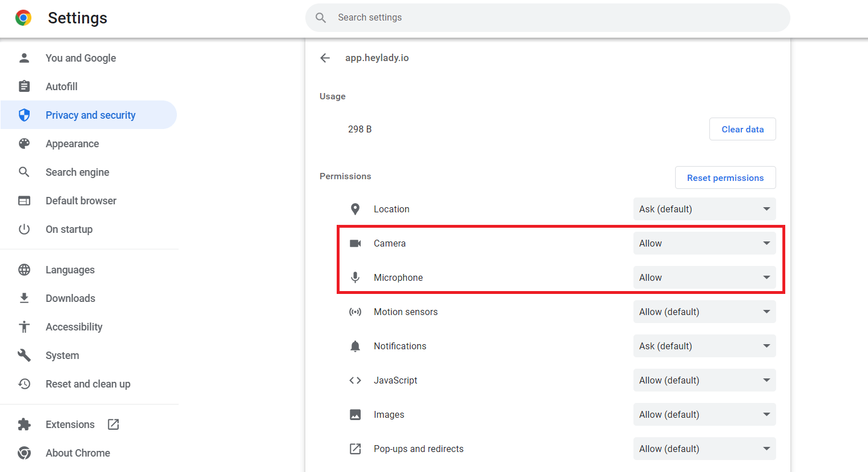Open Extensions external link icon

pos(114,424)
